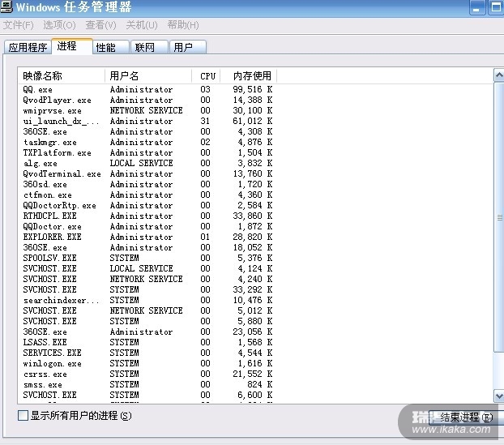Open the 查看(V) menu
The image size is (504, 445).
[101, 25]
